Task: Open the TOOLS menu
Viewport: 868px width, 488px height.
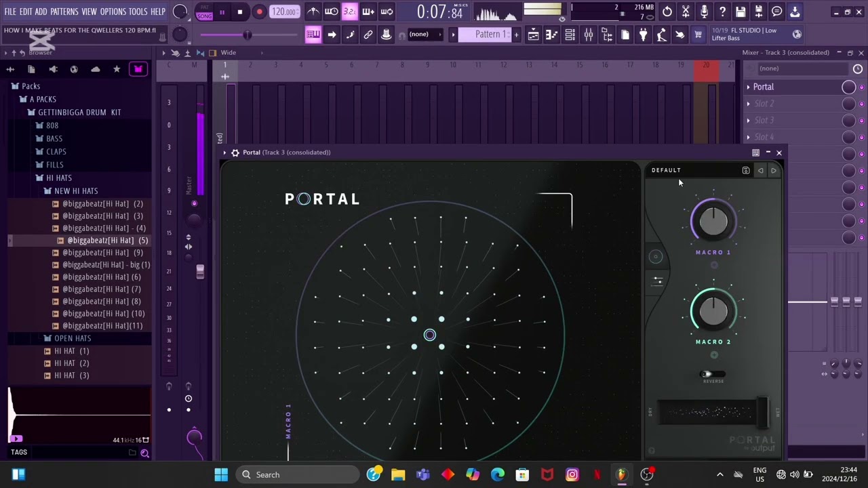Action: [138, 12]
